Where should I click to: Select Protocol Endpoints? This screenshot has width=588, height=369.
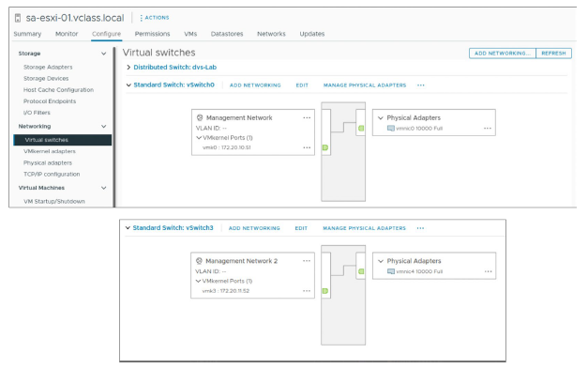[50, 101]
